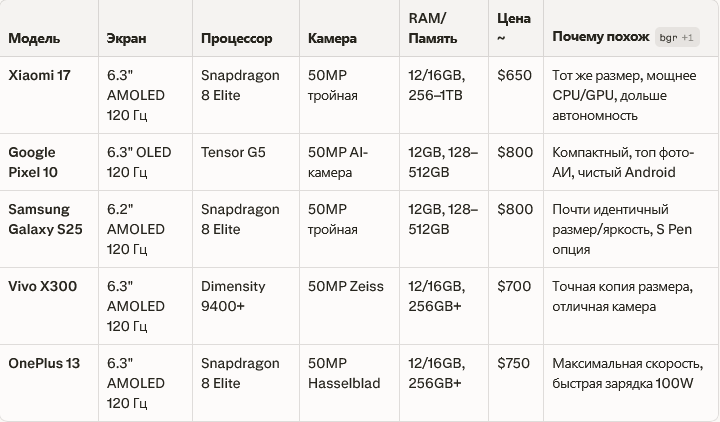720x422 pixels.
Task: Click the Tensor G5 processor cell
Action: click(x=231, y=152)
